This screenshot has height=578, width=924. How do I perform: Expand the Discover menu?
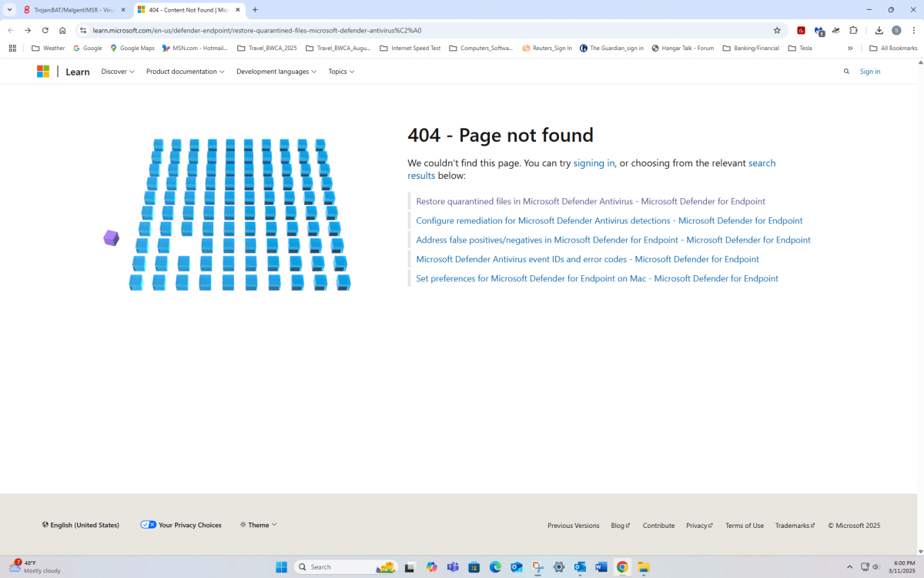(x=118, y=72)
